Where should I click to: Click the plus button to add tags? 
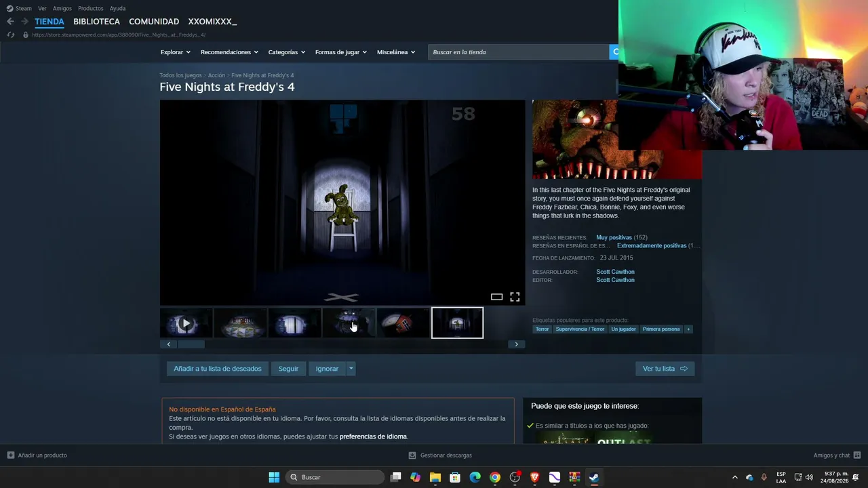point(688,329)
